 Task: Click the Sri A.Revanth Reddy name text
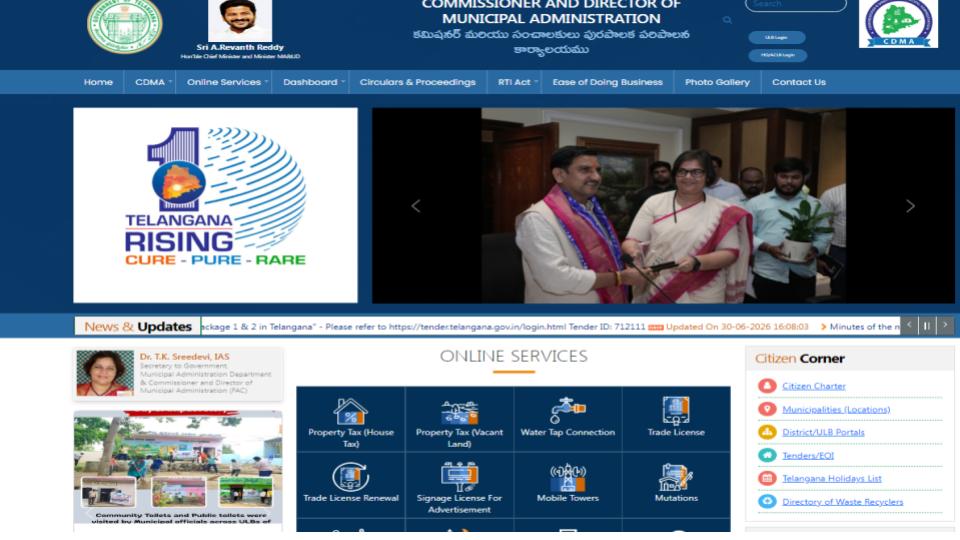point(240,47)
